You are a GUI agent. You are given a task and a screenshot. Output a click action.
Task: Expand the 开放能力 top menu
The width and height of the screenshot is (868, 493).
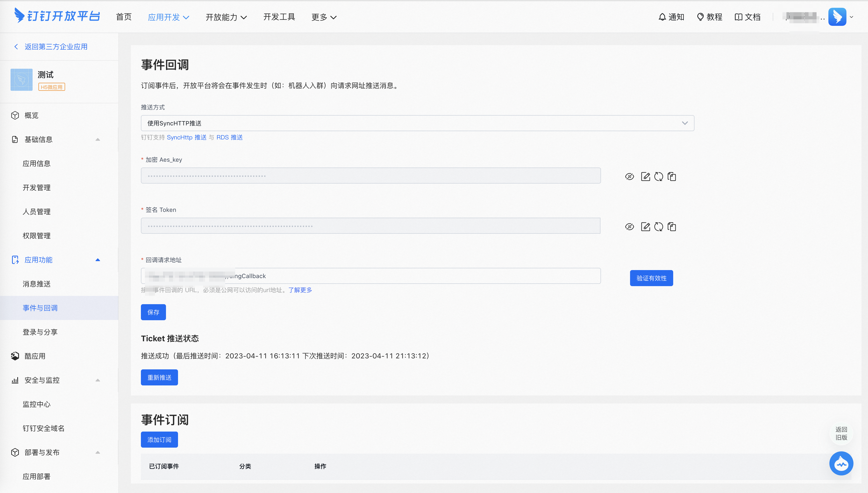point(226,17)
